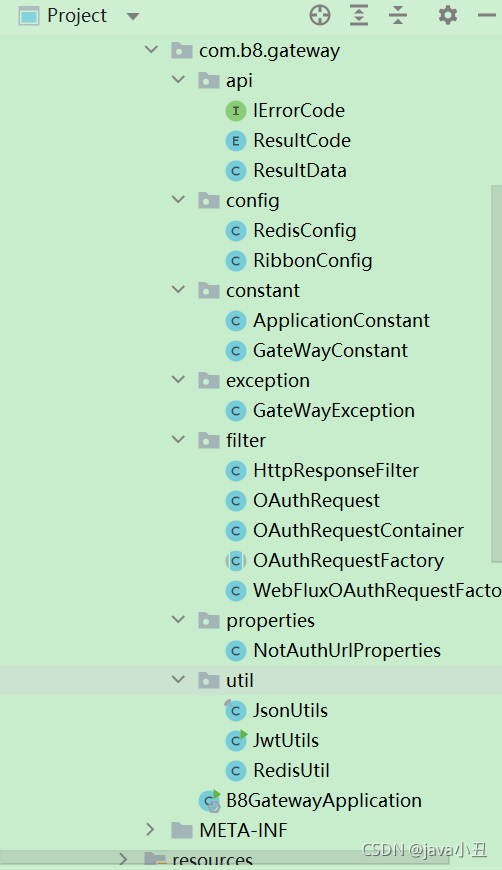This screenshot has height=870, width=502.
Task: Click the ResultCode enum icon
Action: pyautogui.click(x=236, y=141)
